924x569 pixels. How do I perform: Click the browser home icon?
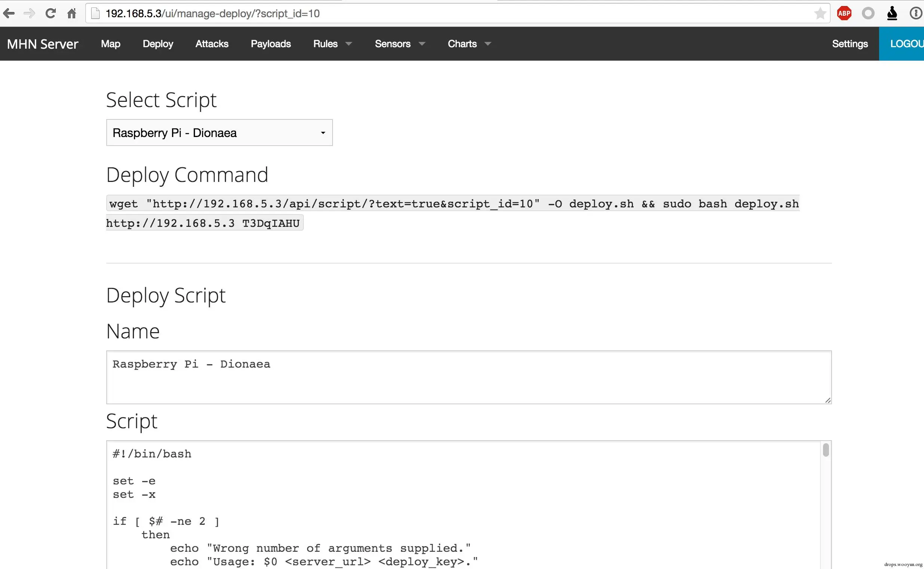[71, 13]
